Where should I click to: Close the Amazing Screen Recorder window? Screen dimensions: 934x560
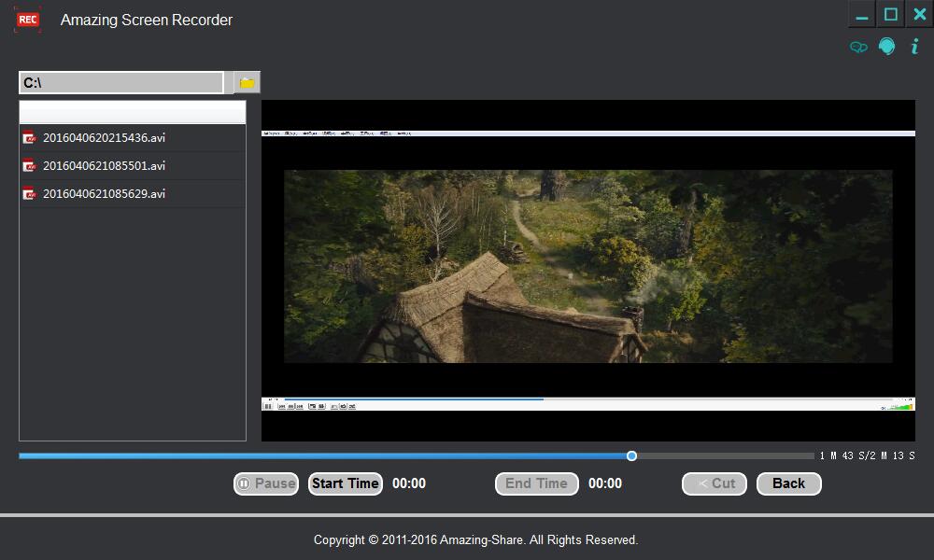[919, 15]
